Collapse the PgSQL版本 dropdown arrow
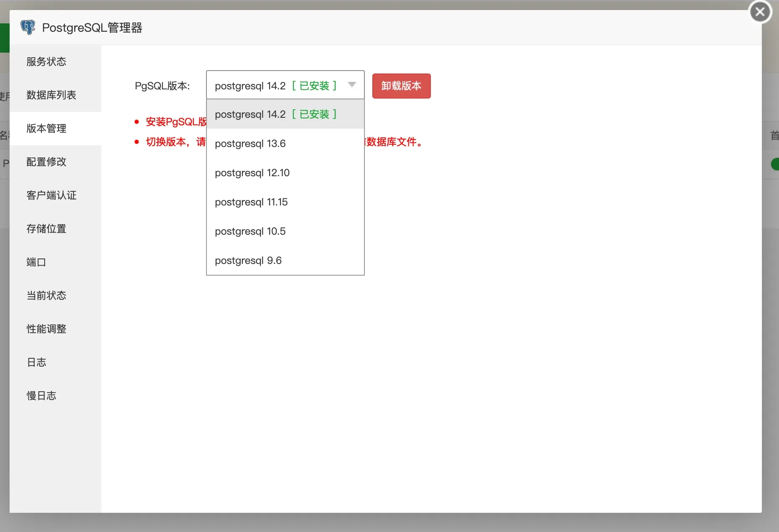 pyautogui.click(x=352, y=85)
